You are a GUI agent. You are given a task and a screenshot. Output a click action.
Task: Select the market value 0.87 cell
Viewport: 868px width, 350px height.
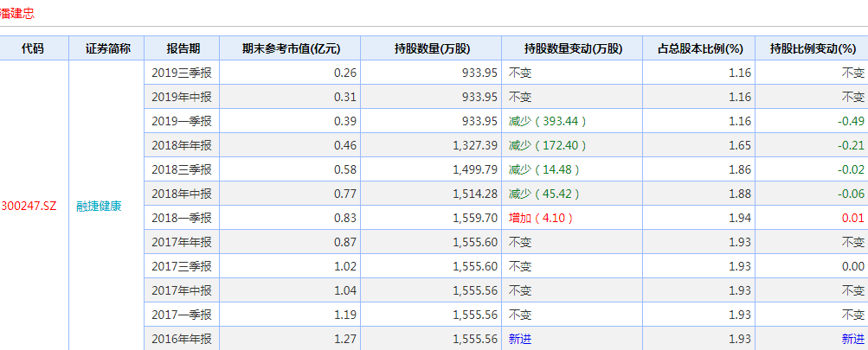click(290, 242)
